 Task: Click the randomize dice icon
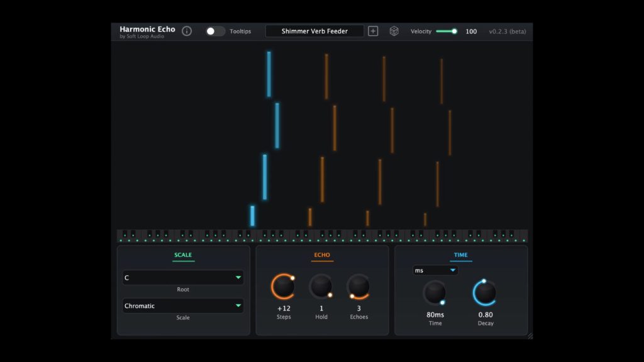(394, 31)
